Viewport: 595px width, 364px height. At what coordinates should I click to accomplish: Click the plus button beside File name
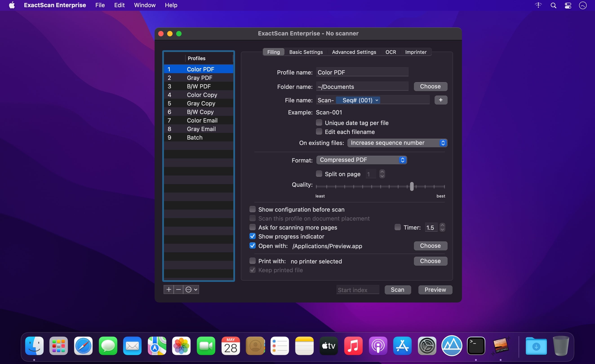click(441, 100)
